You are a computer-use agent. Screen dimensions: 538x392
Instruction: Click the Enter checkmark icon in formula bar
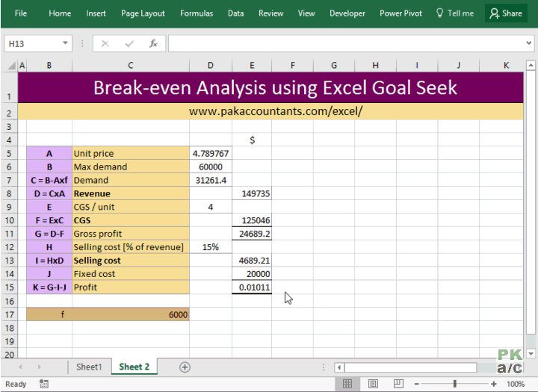point(129,43)
